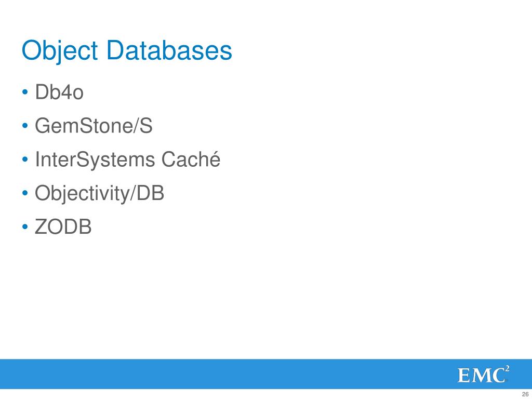Select the Objectivity/DB list item
The height and width of the screenshot is (399, 532).
[99, 193]
